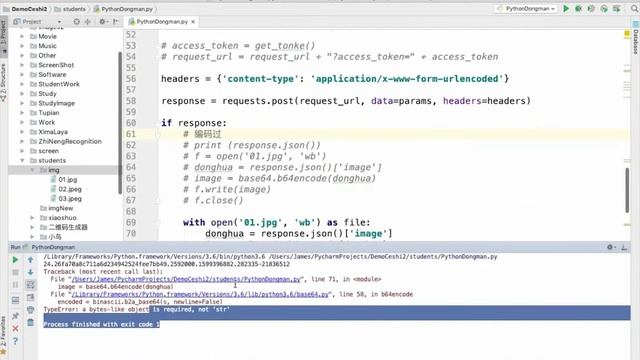640x360 pixels.
Task: Click the Project tree scrollbar thumb
Action: pos(120,122)
